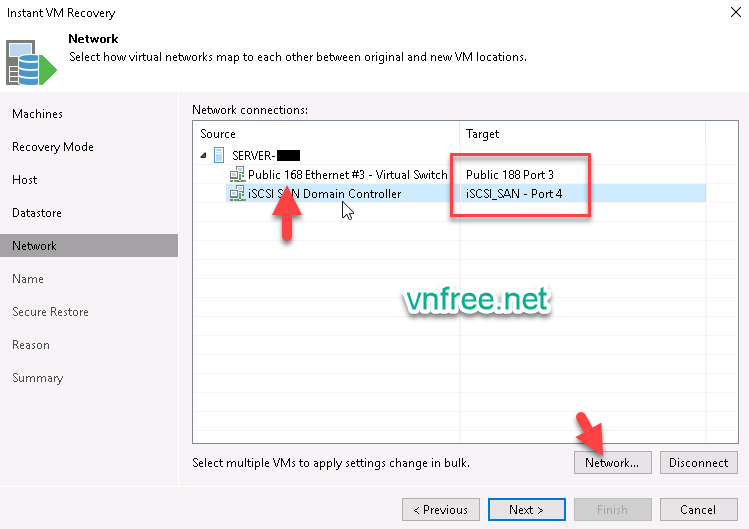This screenshot has height=529, width=749.
Task: Click the Public 168 Ethernet network adapter icon
Action: (237, 175)
